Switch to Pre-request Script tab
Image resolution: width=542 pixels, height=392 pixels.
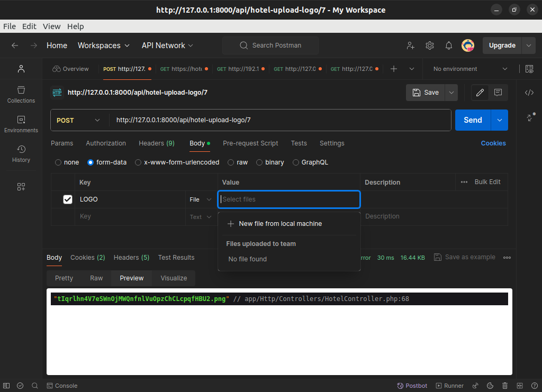[x=250, y=143]
